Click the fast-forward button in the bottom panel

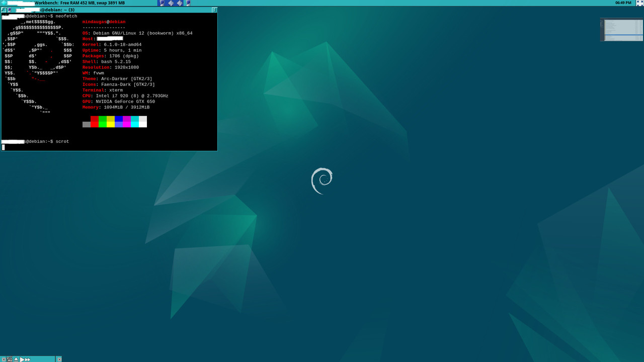pyautogui.click(x=28, y=359)
